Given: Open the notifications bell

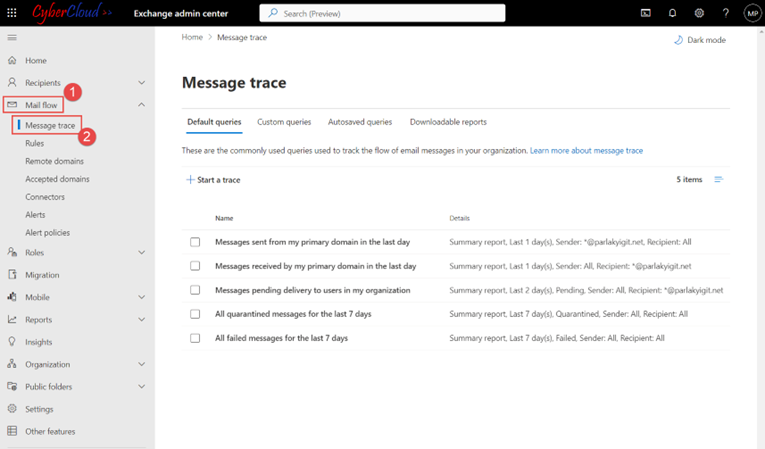Looking at the screenshot, I should click(x=672, y=13).
